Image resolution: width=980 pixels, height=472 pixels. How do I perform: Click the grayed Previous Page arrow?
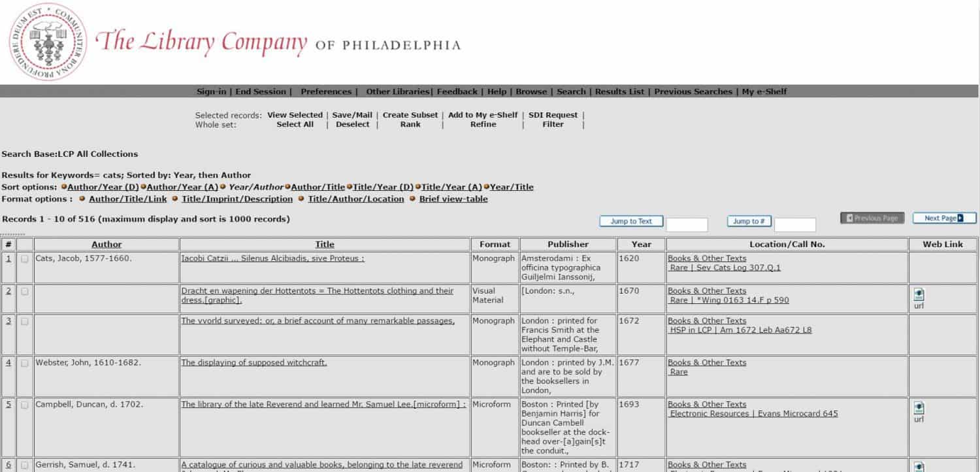[x=872, y=218]
